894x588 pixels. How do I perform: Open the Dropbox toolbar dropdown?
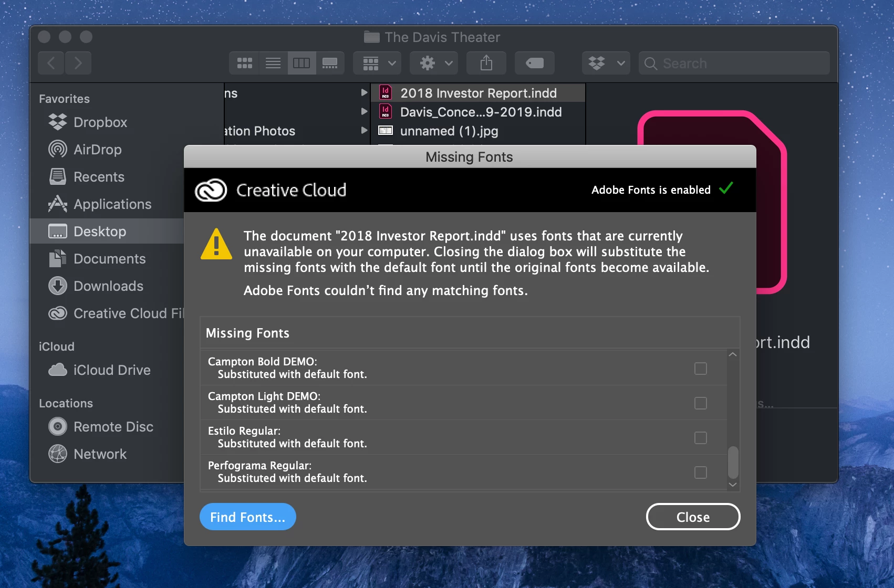[606, 63]
